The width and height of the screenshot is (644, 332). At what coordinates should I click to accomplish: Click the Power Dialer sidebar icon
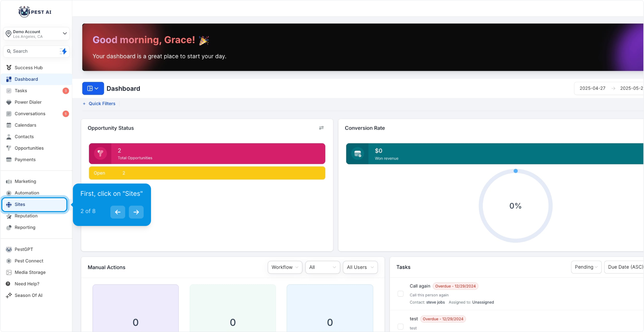coord(9,102)
